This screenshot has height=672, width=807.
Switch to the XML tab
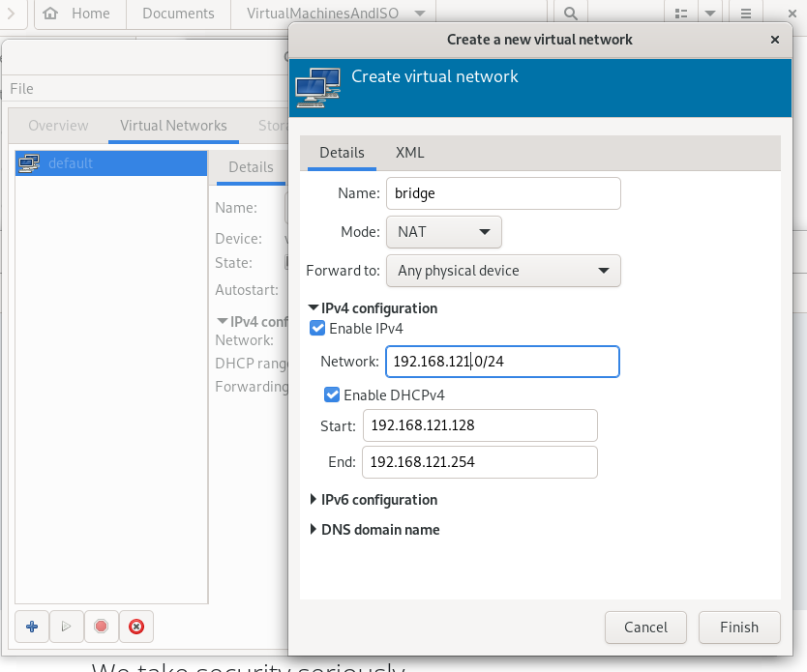(x=409, y=153)
